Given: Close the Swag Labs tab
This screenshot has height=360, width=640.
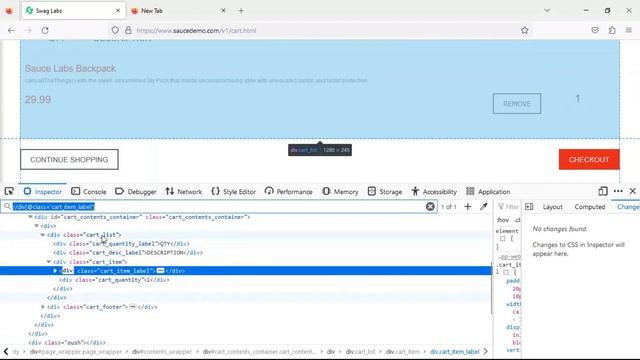Looking at the screenshot, I should coord(118,11).
